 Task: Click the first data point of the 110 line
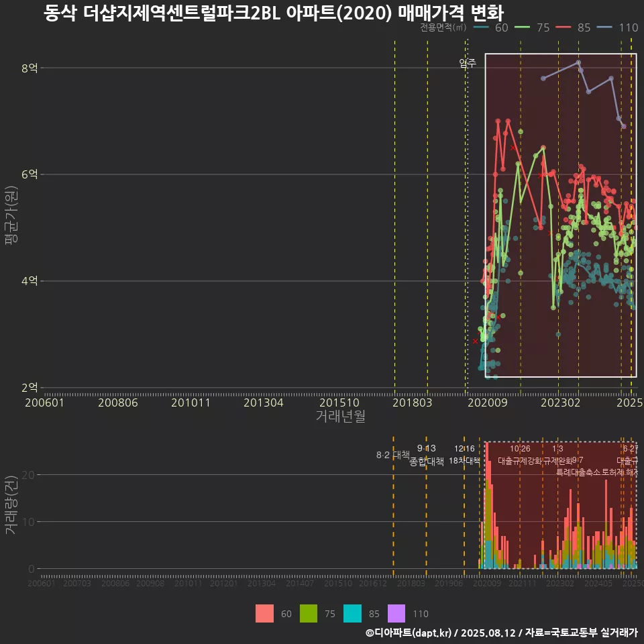click(x=543, y=78)
